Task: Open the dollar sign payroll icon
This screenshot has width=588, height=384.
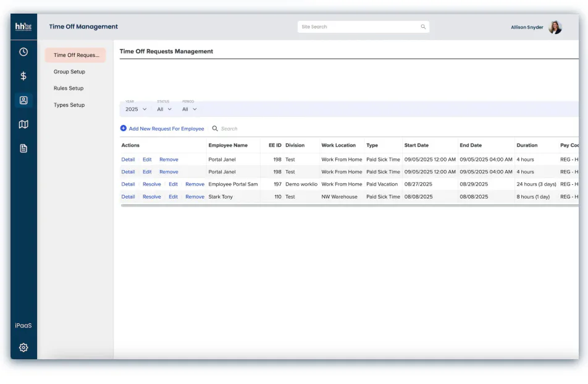Action: (x=23, y=76)
